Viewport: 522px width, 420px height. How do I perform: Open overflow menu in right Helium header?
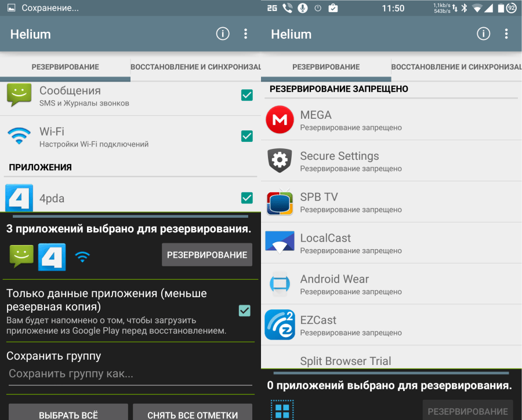(506, 34)
